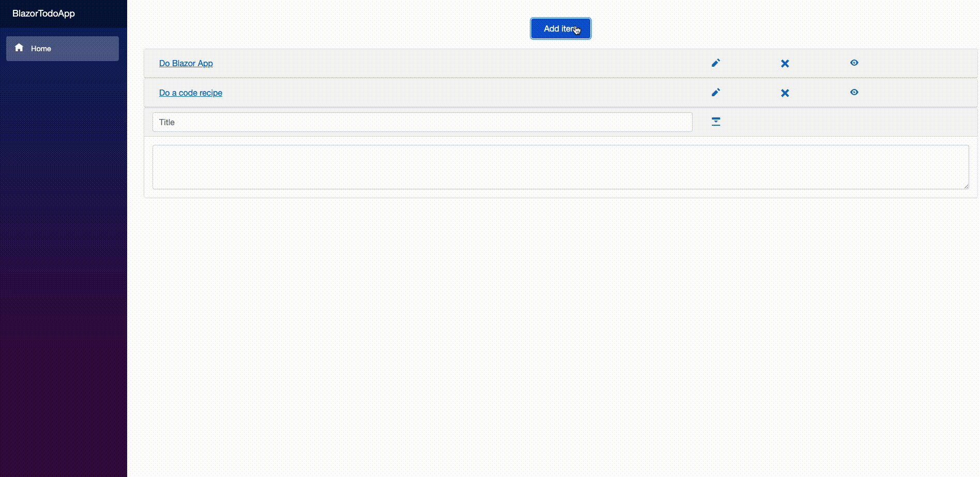Focus the description text area

[560, 167]
